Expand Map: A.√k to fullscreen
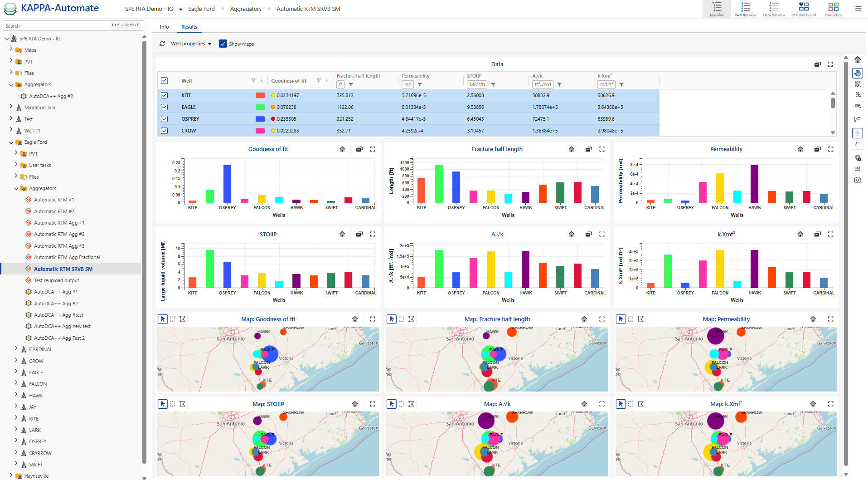This screenshot has height=480, width=868. click(602, 404)
